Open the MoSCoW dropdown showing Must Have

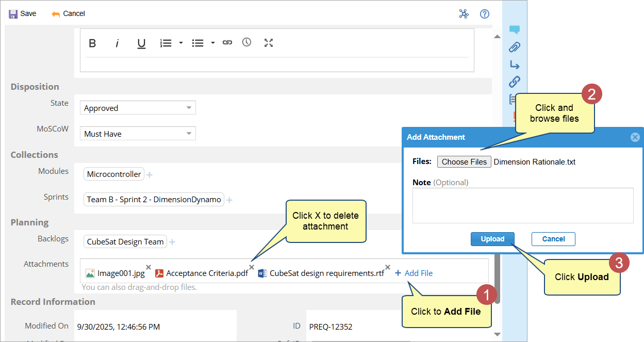point(138,134)
